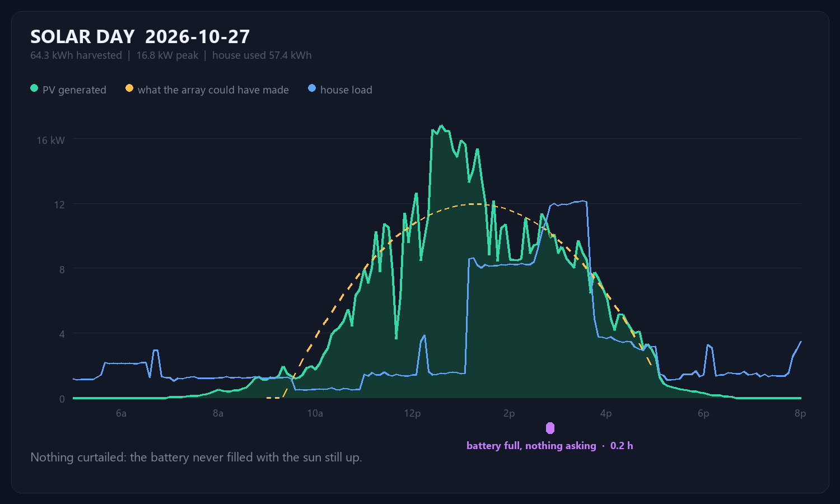
Task: Click the 6a x-axis tick label
Action: coord(121,414)
